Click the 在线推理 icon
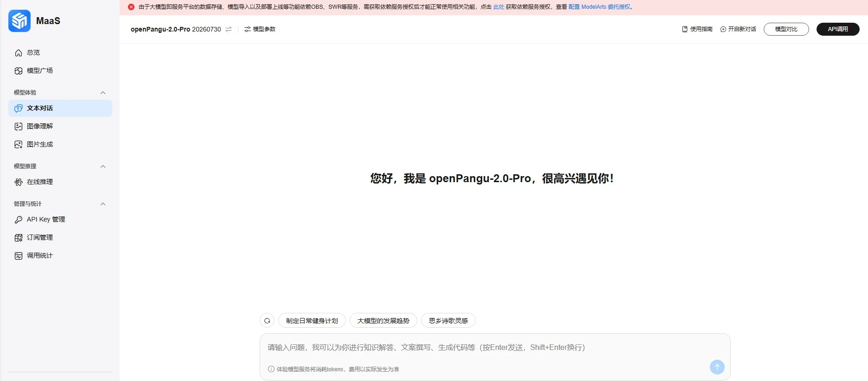This screenshot has width=868, height=381. coord(19,182)
